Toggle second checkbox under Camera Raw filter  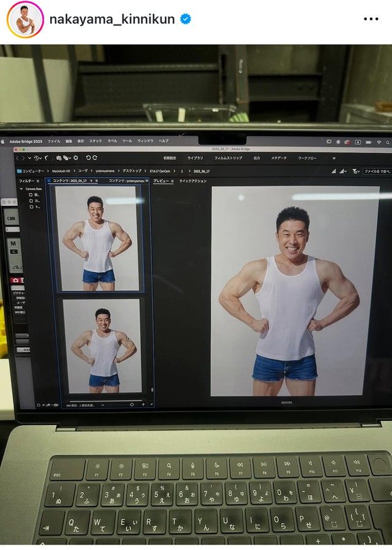pos(31,201)
